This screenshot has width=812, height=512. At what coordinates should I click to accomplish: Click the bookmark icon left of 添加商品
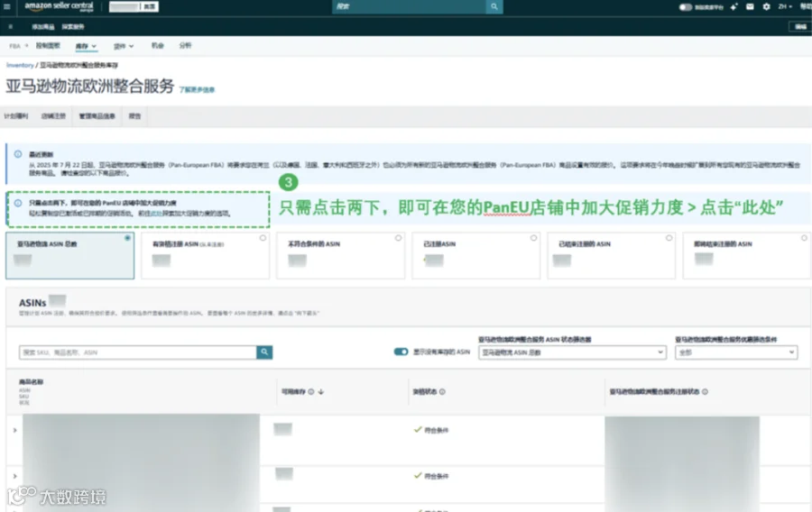(x=10, y=26)
